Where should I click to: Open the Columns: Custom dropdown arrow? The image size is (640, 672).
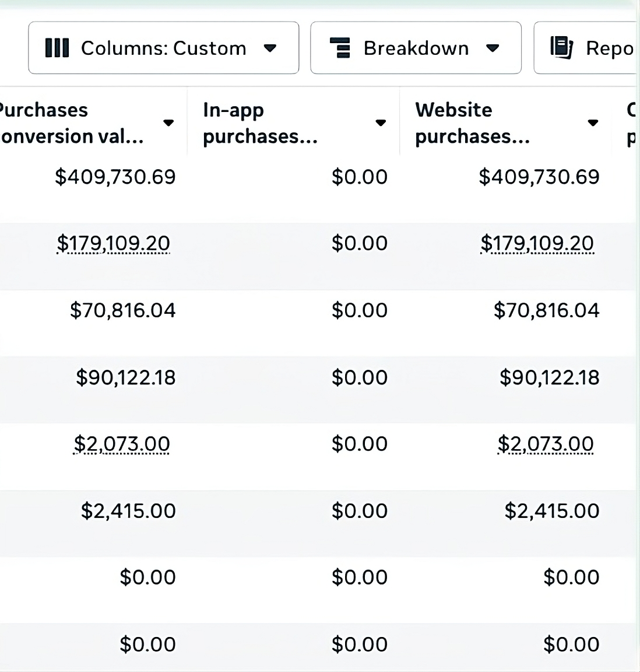[x=270, y=48]
